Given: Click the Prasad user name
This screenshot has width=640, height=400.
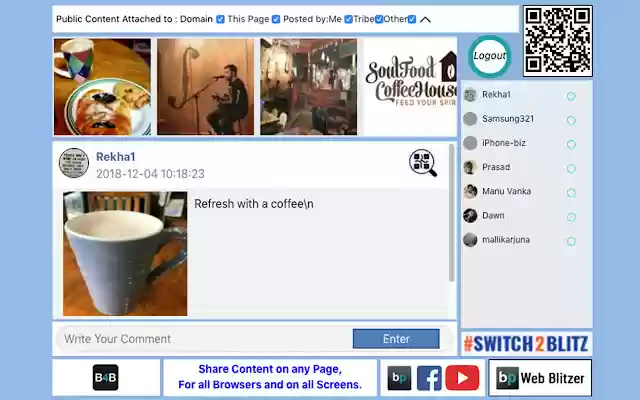Looking at the screenshot, I should (x=496, y=167).
